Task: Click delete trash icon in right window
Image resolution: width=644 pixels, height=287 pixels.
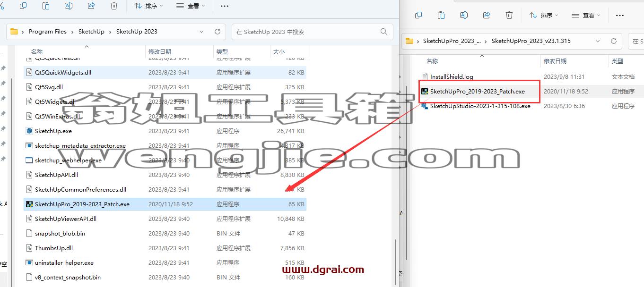Action: tap(509, 15)
